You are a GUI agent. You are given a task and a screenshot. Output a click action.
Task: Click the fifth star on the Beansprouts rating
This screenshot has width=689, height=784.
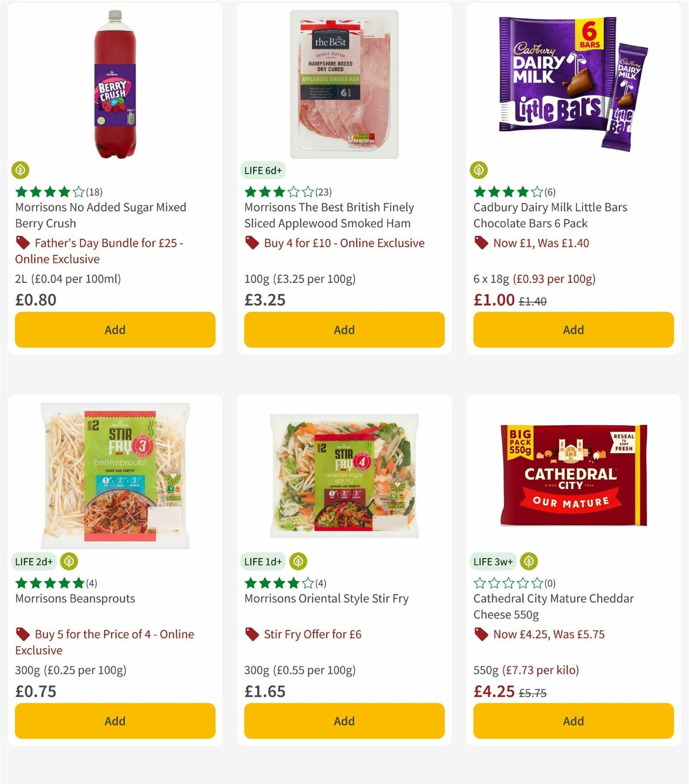78,583
